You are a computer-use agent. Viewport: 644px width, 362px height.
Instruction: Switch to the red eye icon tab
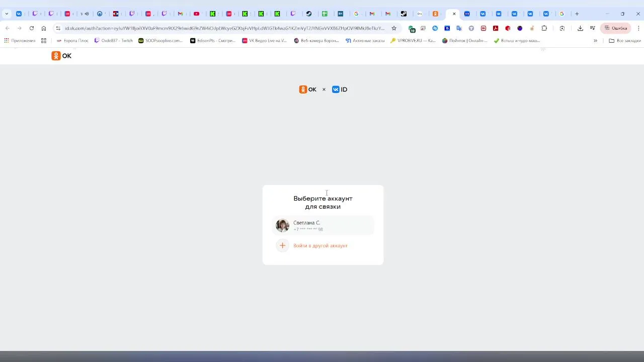pyautogui.click(x=116, y=14)
